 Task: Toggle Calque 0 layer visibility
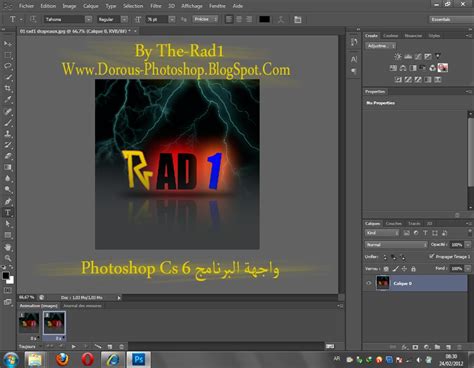coord(369,283)
